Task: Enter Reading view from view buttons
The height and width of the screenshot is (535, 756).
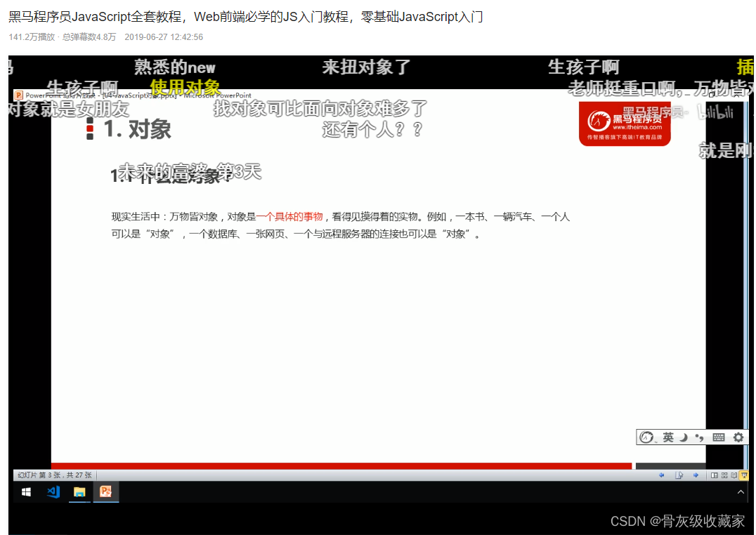Action: coord(734,475)
